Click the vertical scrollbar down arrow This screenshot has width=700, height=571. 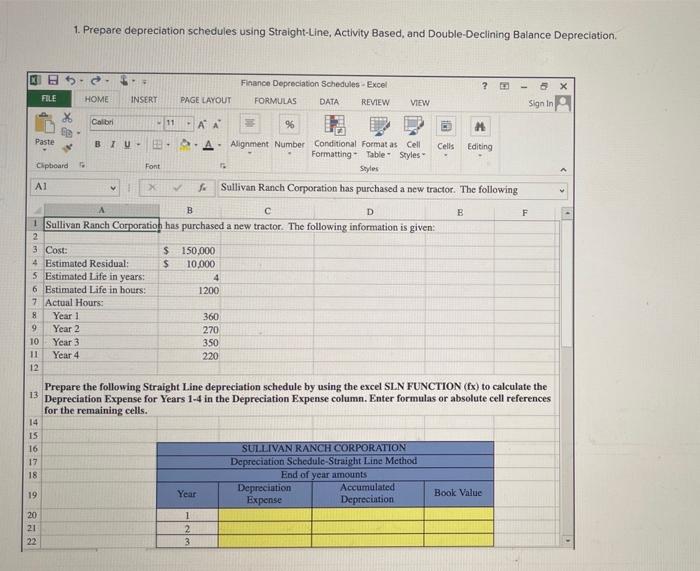pos(567,541)
